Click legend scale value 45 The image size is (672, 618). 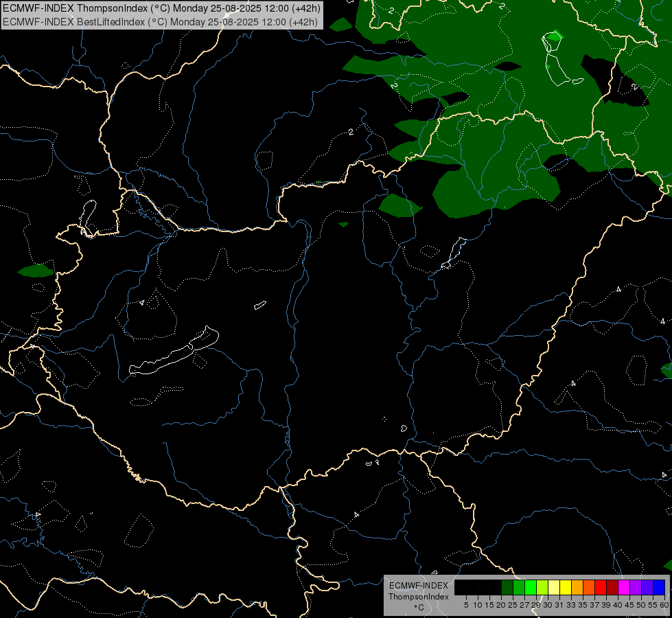coord(629,605)
